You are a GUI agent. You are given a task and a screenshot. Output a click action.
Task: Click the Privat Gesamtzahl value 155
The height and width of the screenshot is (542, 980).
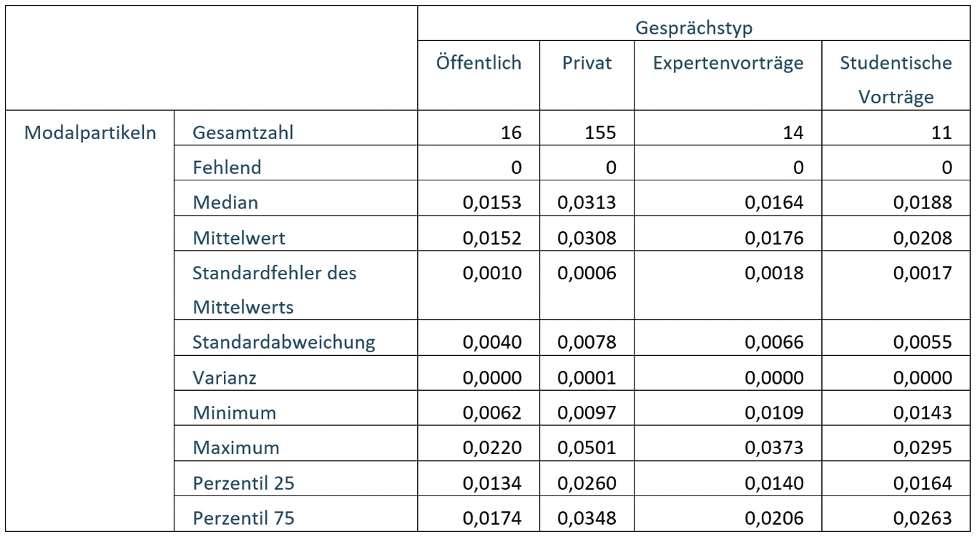[x=598, y=132]
